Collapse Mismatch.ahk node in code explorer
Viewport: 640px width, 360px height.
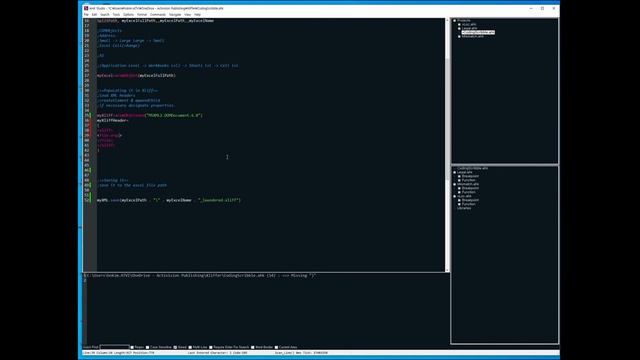pos(455,184)
